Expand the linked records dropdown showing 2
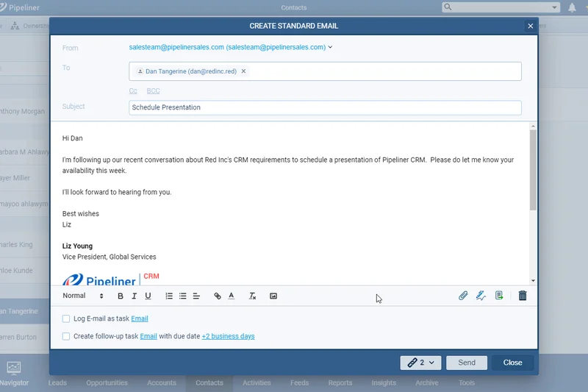The width and height of the screenshot is (588, 392). pos(420,363)
